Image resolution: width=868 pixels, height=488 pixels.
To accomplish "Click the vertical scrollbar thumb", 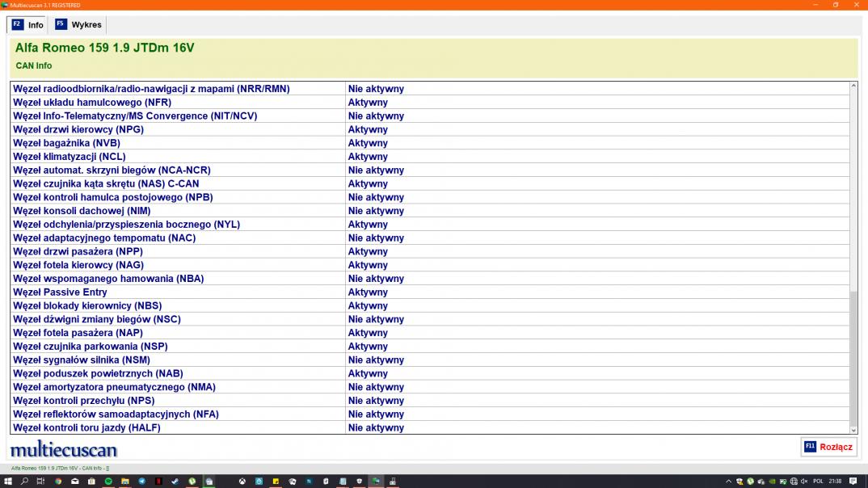I will pos(853,357).
